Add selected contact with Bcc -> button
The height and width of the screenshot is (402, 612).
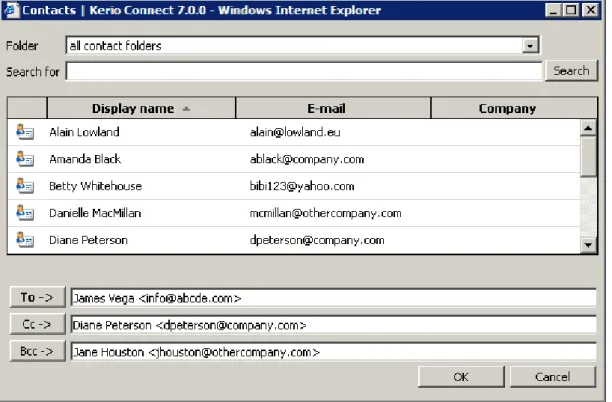coord(37,351)
